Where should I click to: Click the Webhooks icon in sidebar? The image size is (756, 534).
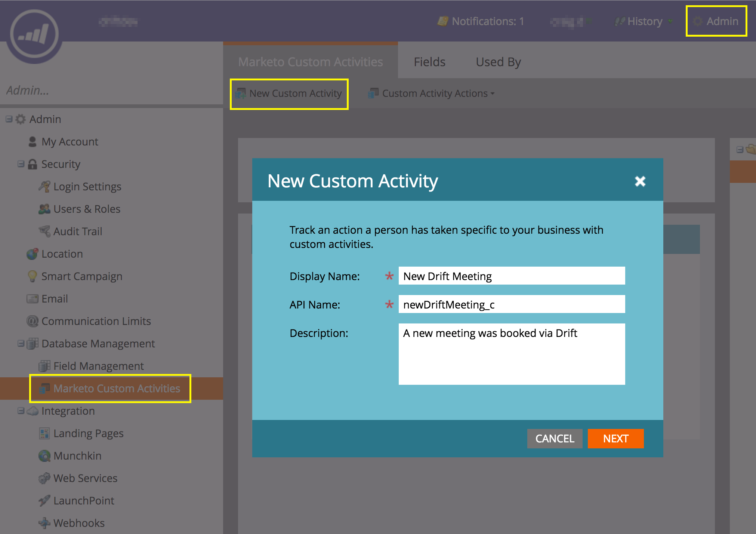tap(44, 523)
